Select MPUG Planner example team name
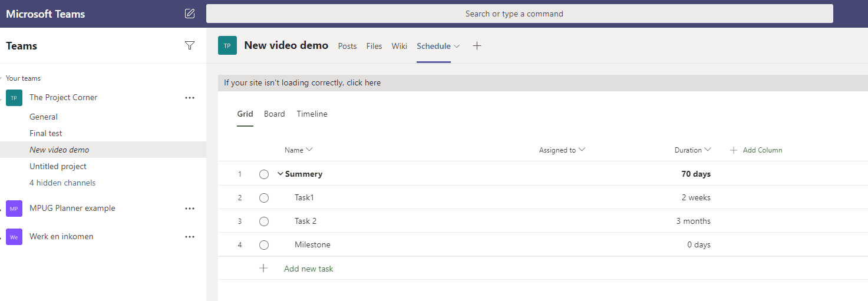The height and width of the screenshot is (301, 868). point(72,209)
